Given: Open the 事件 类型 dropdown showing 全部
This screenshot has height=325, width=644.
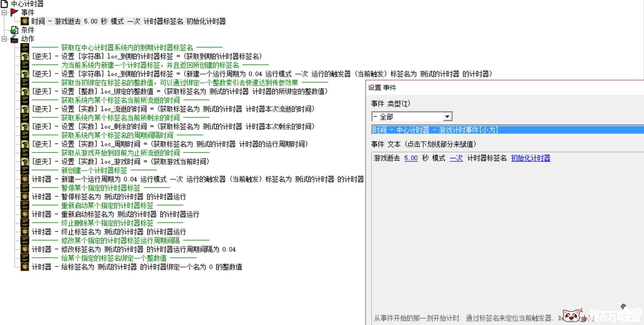Looking at the screenshot, I should point(447,117).
